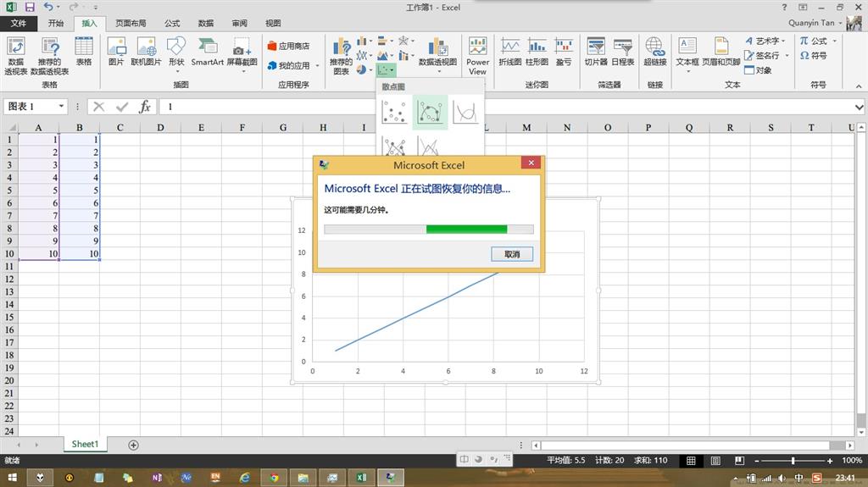
Task: Click the Undo arrow icon
Action: [48, 7]
